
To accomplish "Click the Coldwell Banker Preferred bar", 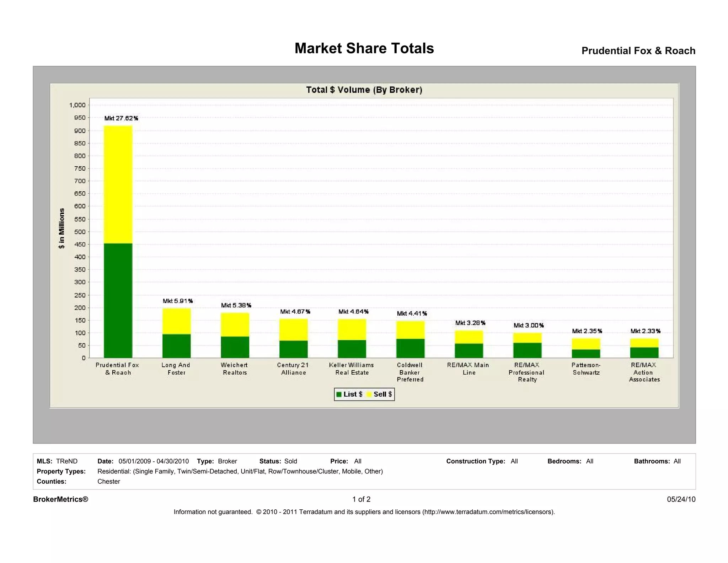I will 410,339.
